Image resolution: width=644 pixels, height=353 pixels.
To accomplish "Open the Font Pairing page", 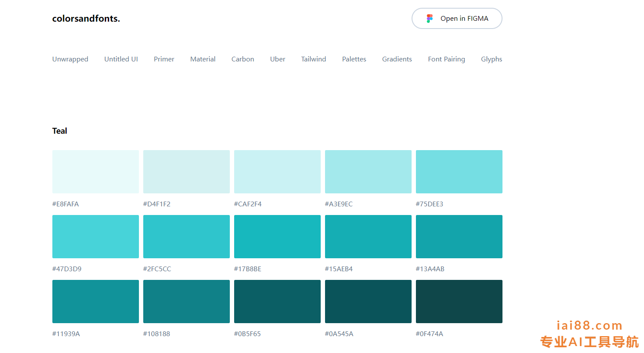I will (x=447, y=59).
